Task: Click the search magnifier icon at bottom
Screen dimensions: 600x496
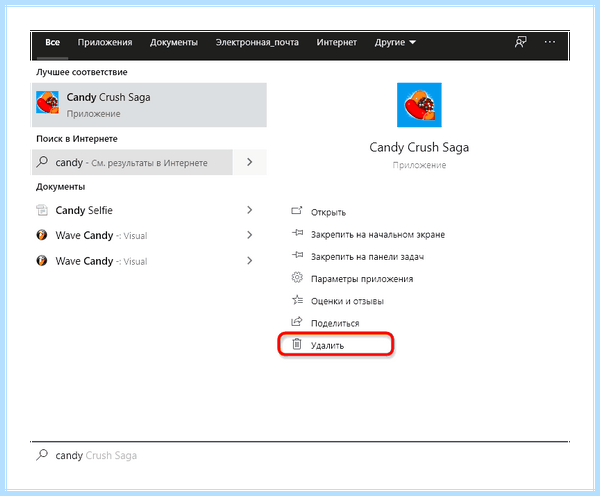Action: click(x=42, y=455)
